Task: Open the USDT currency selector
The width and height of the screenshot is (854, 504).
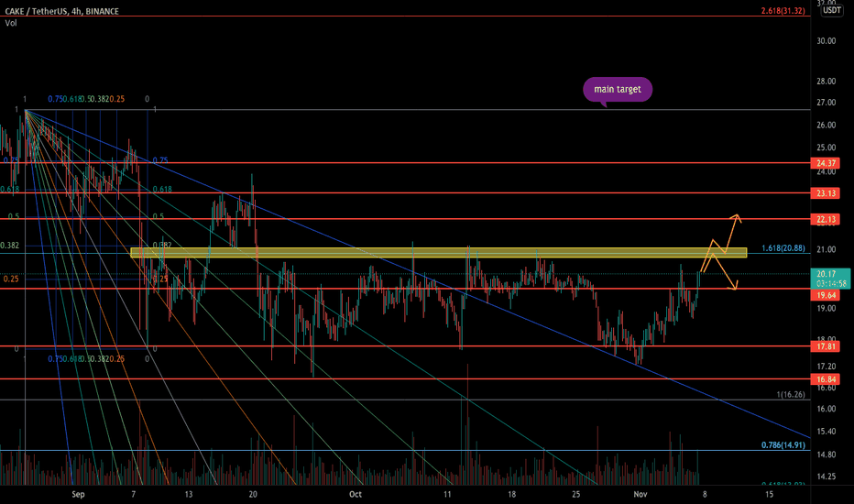Action: pos(831,10)
